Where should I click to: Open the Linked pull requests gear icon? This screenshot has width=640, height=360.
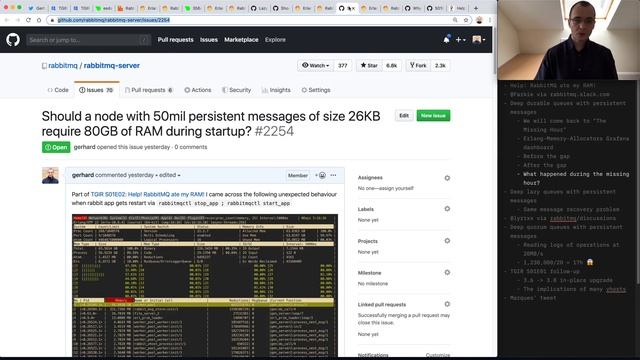pos(447,304)
